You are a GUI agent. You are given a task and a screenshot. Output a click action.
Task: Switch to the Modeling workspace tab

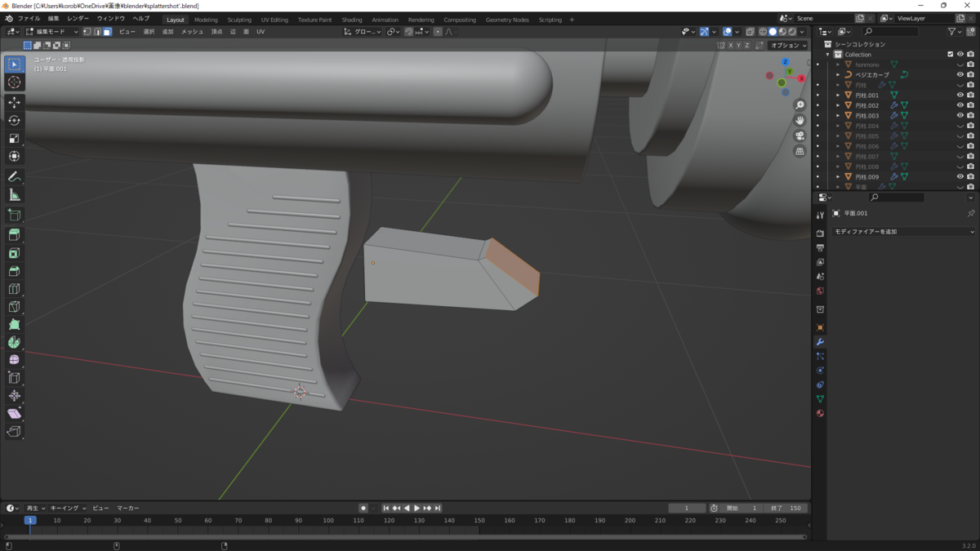[x=206, y=20]
